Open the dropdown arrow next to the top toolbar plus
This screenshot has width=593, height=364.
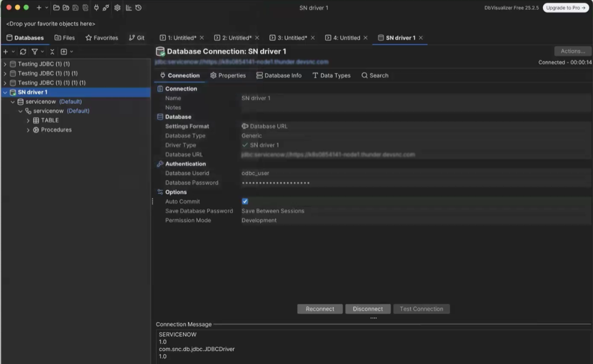click(46, 7)
